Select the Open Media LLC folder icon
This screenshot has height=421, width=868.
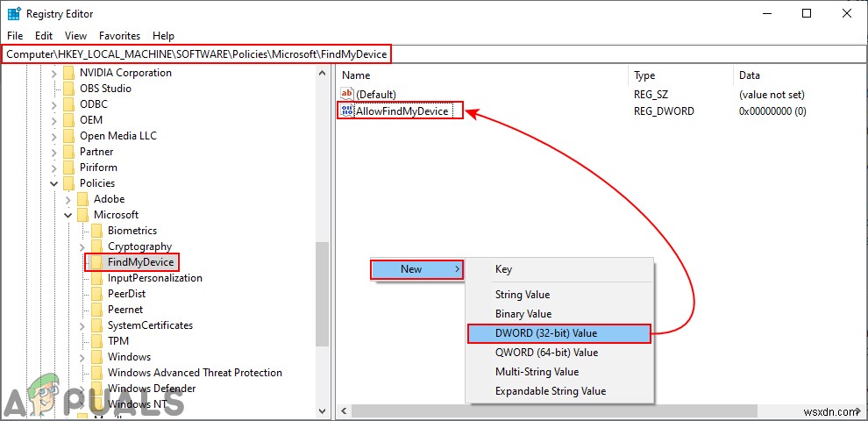point(68,136)
